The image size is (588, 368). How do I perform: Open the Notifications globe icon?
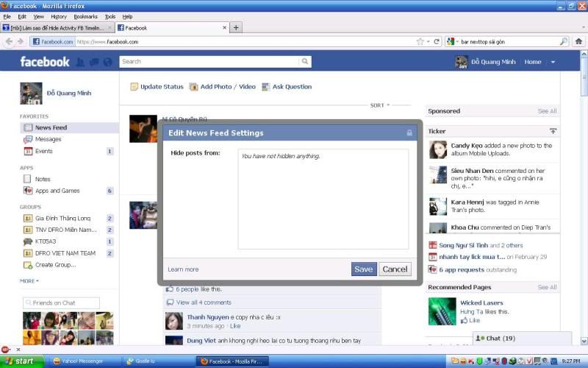(107, 62)
